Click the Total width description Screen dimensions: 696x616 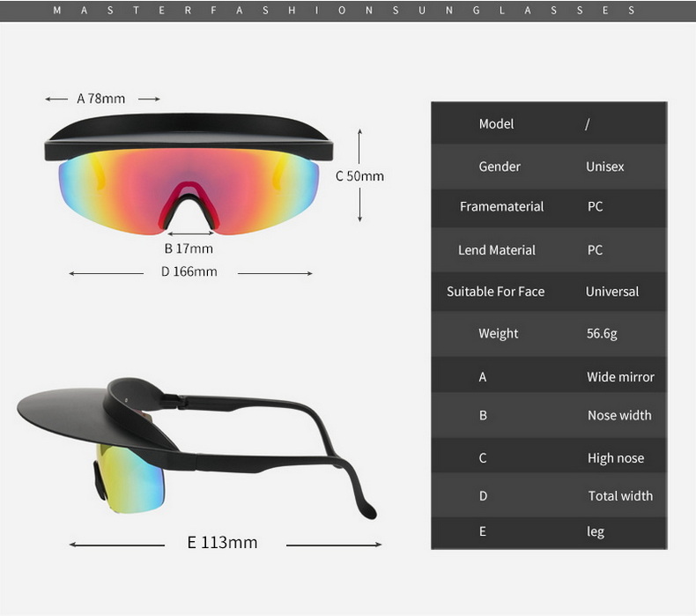620,496
